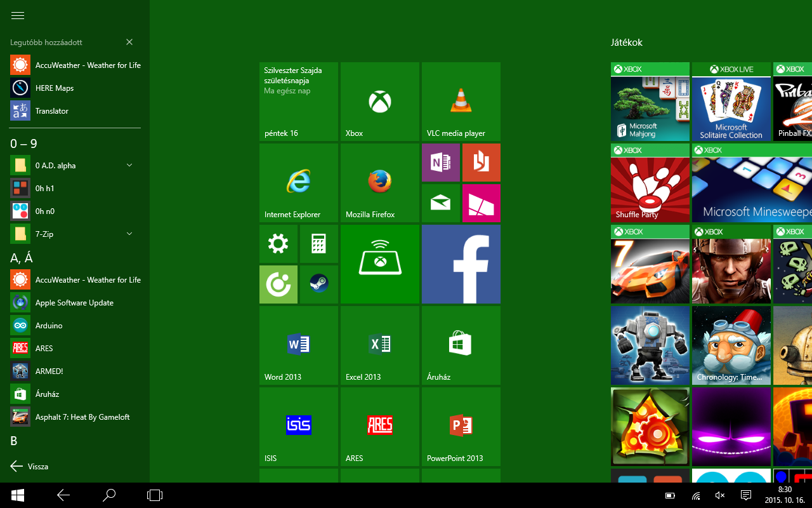812x508 pixels.
Task: Jump to the alphabet via the 0 – 9 header
Action: point(24,144)
